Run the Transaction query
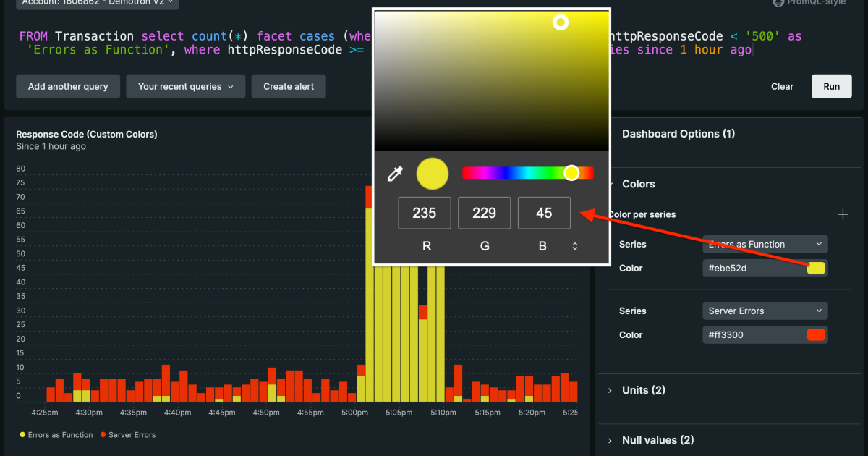 coord(831,86)
